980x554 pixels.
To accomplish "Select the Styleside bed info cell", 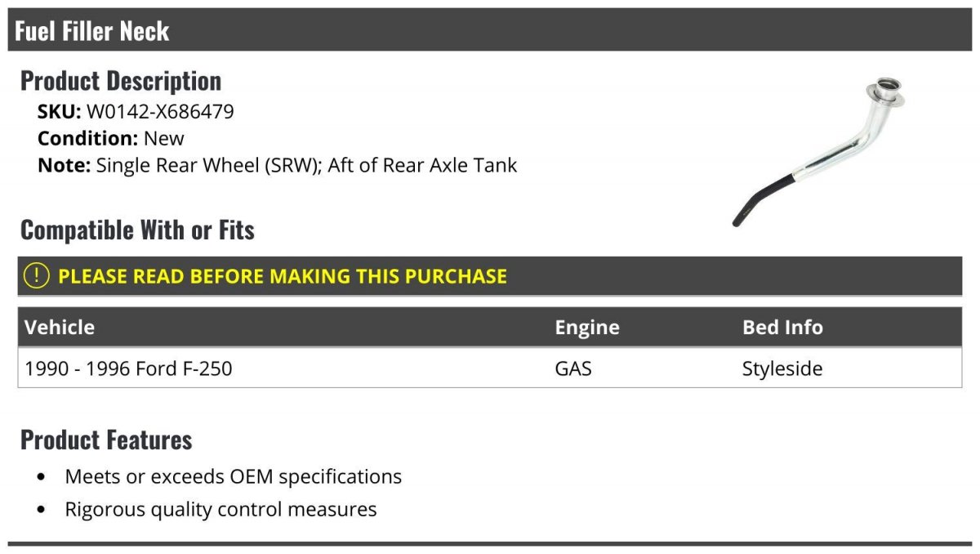I will [782, 369].
